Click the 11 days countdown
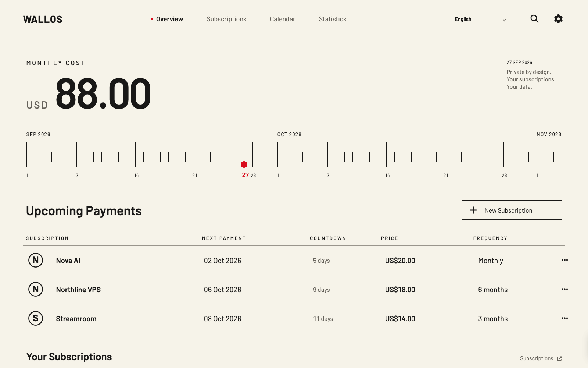 (323, 319)
